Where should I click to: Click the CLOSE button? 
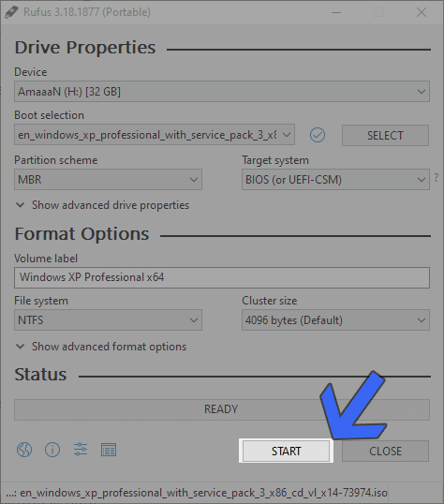385,451
